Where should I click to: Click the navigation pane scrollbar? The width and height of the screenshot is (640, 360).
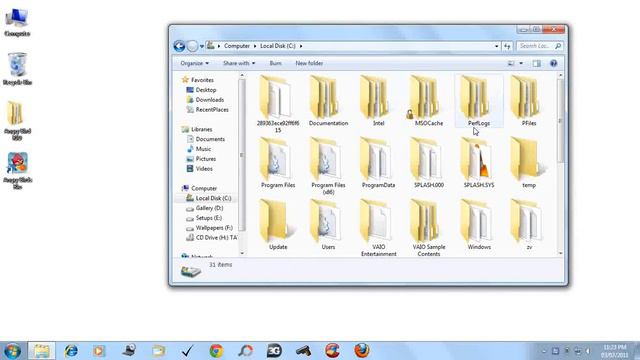point(242,155)
